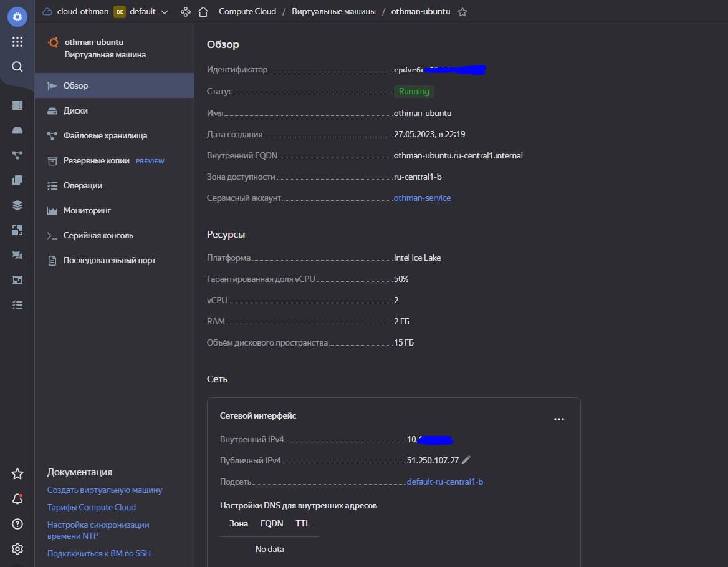
Task: Click the folder structure icon beside default
Action: pyautogui.click(x=185, y=12)
